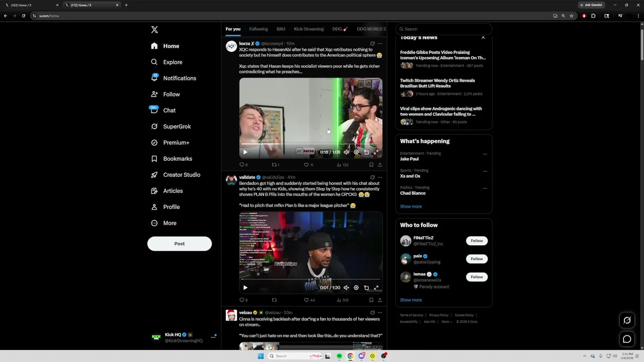Viewport: 644px width, 362px height.
Task: Open the Follow section in sidebar
Action: click(165, 94)
